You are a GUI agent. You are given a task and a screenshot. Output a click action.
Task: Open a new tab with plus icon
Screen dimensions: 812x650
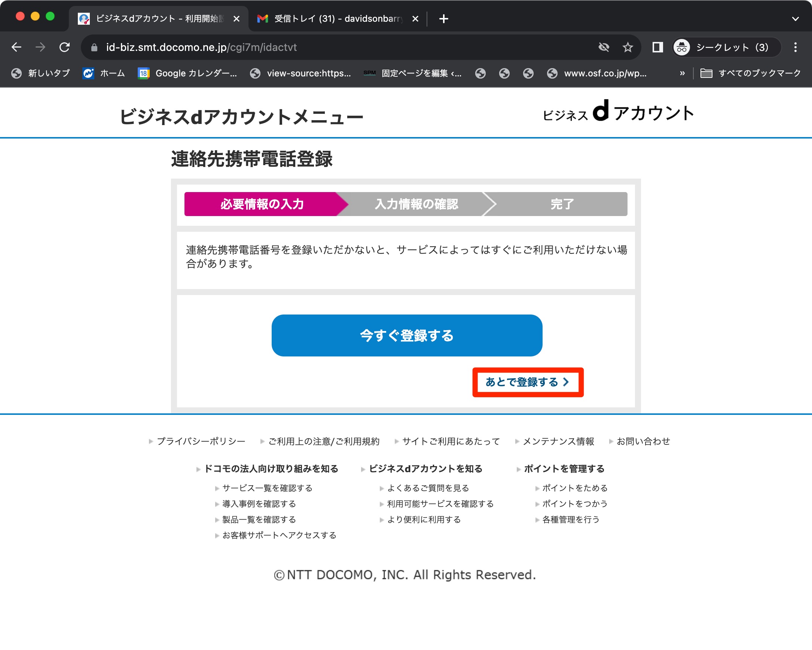pos(444,18)
